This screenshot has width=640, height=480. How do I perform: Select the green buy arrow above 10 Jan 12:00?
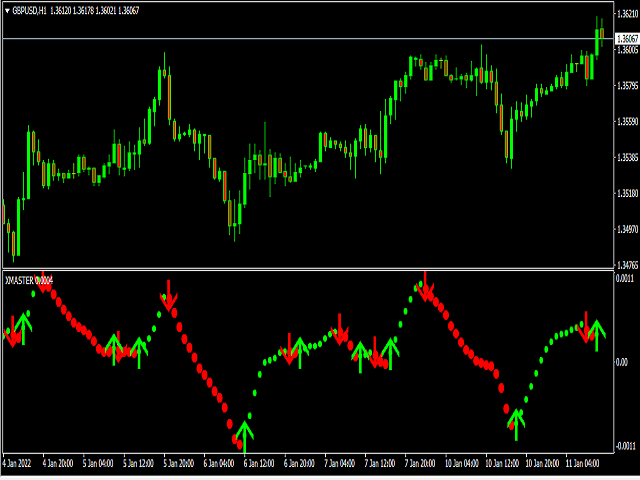click(x=516, y=424)
